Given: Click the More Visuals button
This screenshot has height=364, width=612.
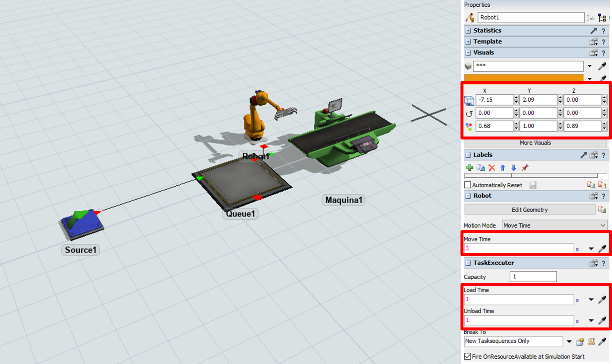Looking at the screenshot, I should (x=535, y=143).
